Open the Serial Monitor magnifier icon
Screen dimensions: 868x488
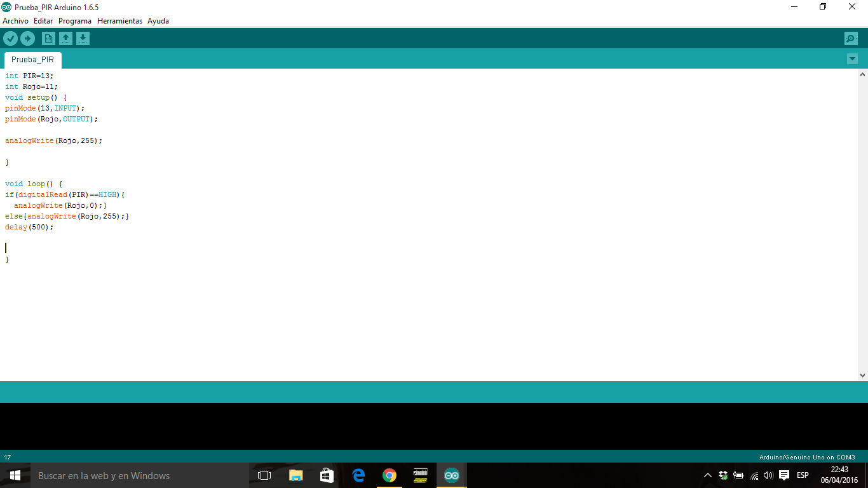(851, 39)
